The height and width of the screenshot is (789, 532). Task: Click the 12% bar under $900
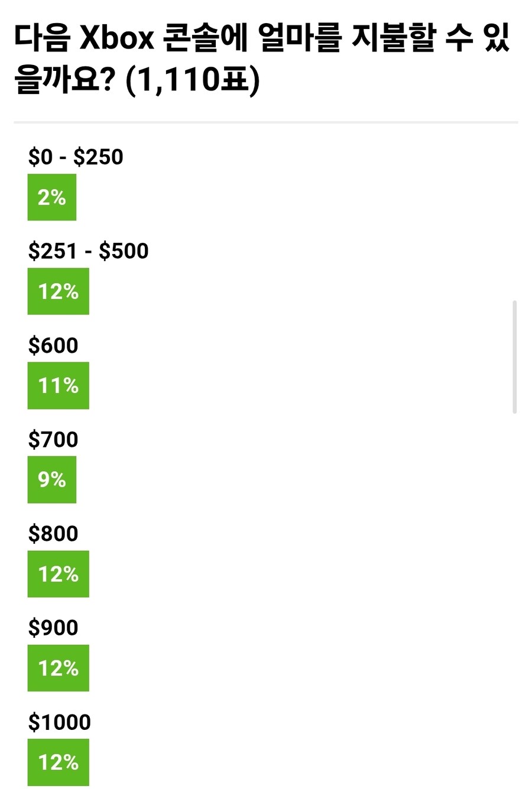pyautogui.click(x=59, y=668)
